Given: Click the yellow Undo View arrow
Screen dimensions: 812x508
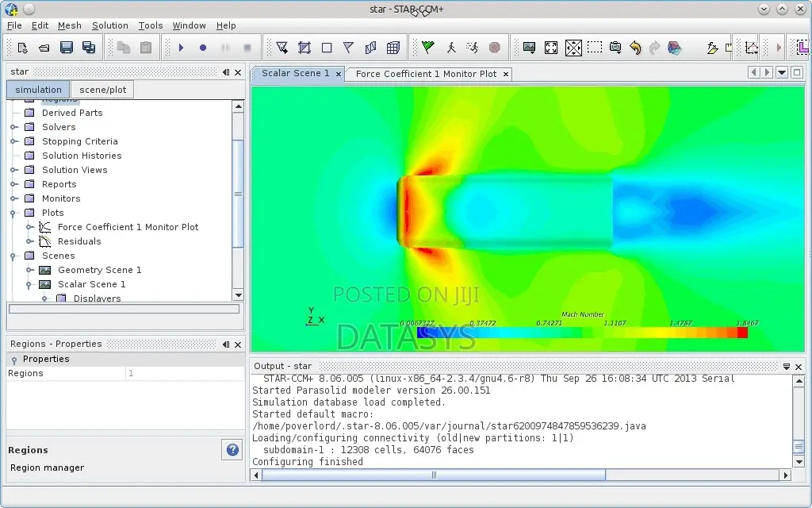Looking at the screenshot, I should (635, 48).
